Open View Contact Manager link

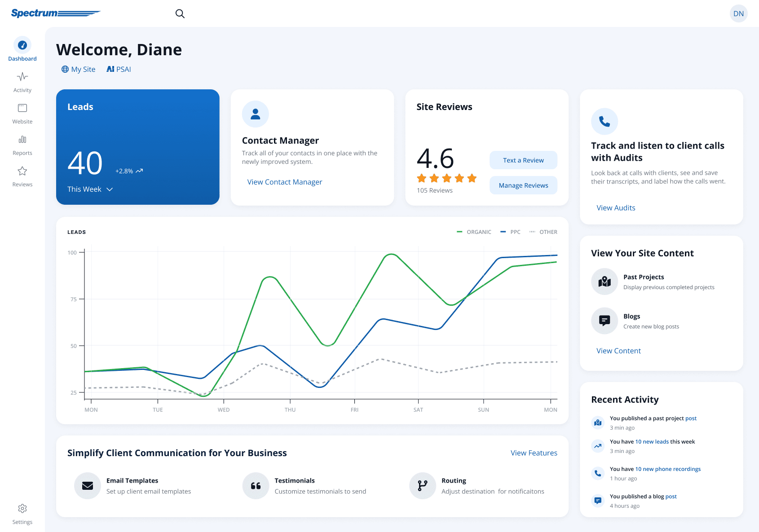point(285,182)
